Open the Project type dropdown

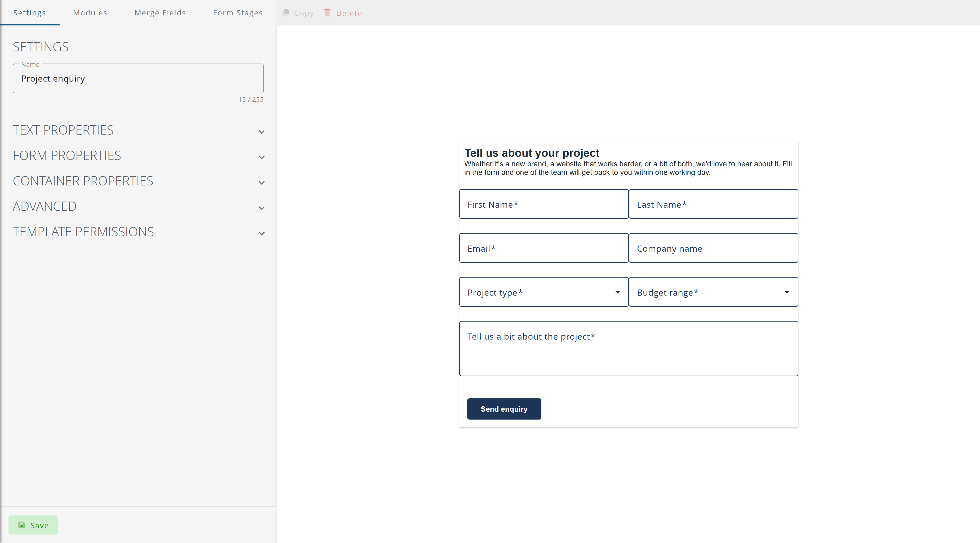(x=544, y=292)
